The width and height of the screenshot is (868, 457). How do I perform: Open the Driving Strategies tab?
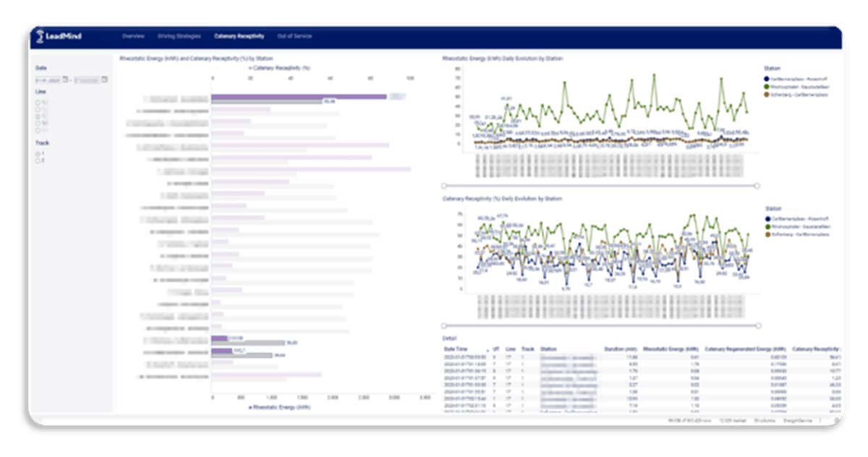178,36
